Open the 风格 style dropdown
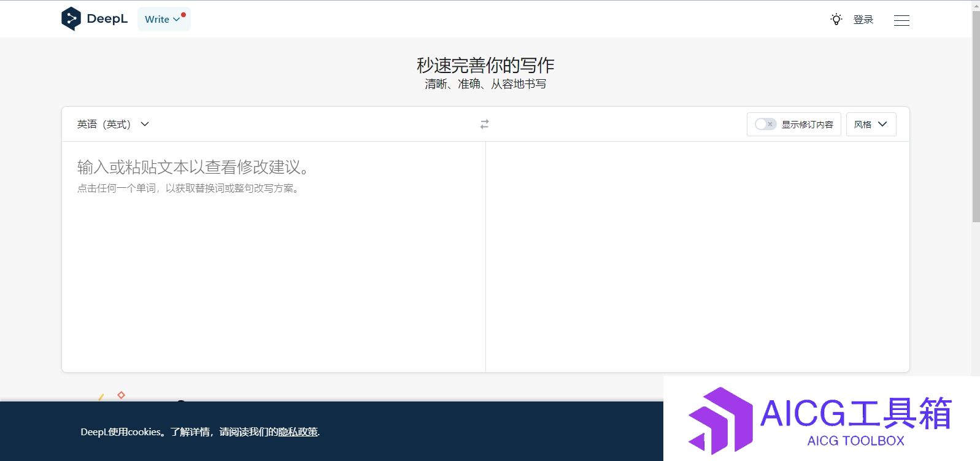Screen dimensions: 980x461 [x=871, y=124]
